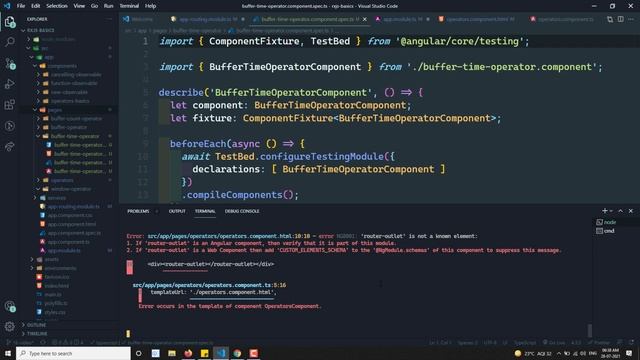This screenshot has height=360, width=640.
Task: Open File Explorer from the taskbar
Action: pos(171,353)
